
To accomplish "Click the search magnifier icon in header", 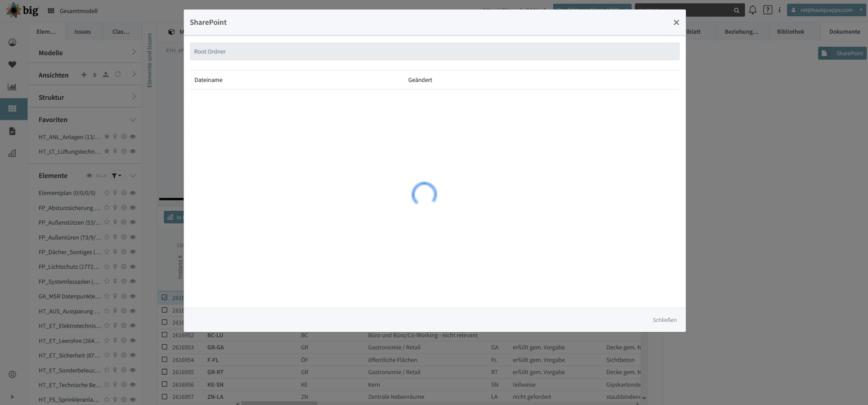I will click(x=736, y=10).
